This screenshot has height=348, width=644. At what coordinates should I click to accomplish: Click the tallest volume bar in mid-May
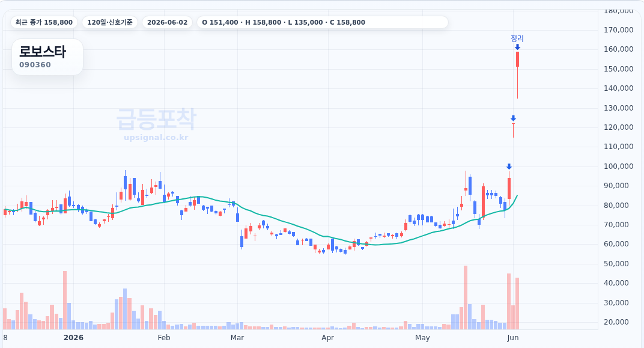466,298
